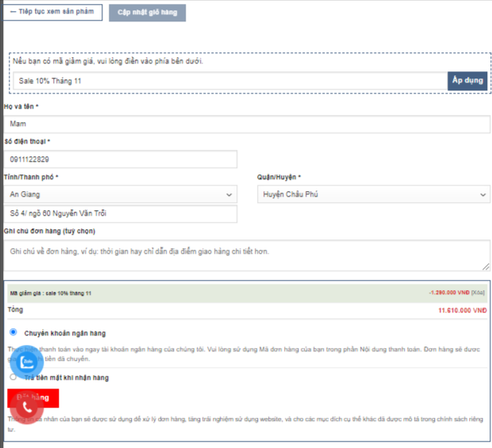Remove coupon via the [Xóa] link

[x=479, y=293]
